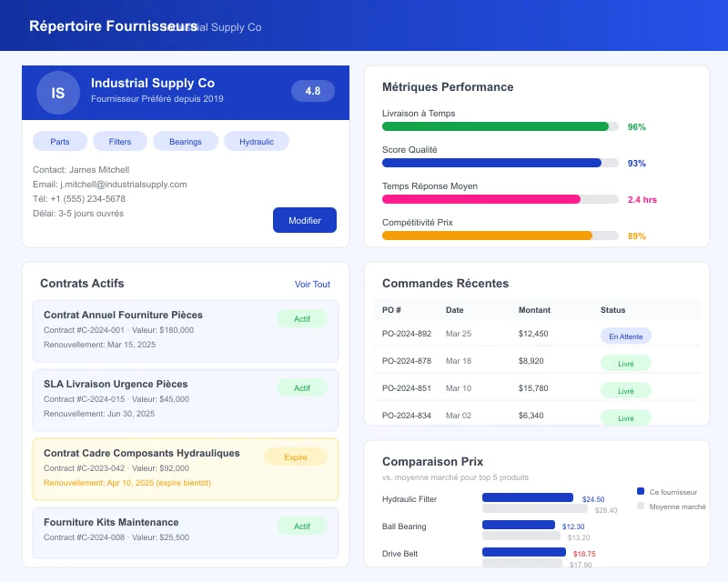Toggle the Moyenne marché legend swatch
The width and height of the screenshot is (728, 582).
[x=639, y=507]
